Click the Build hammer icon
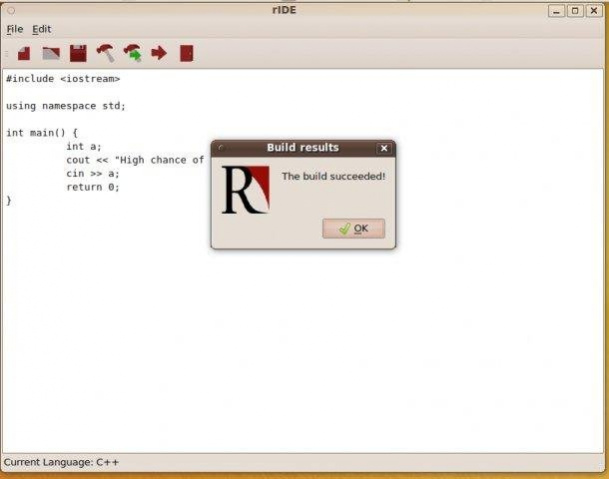 coord(106,53)
